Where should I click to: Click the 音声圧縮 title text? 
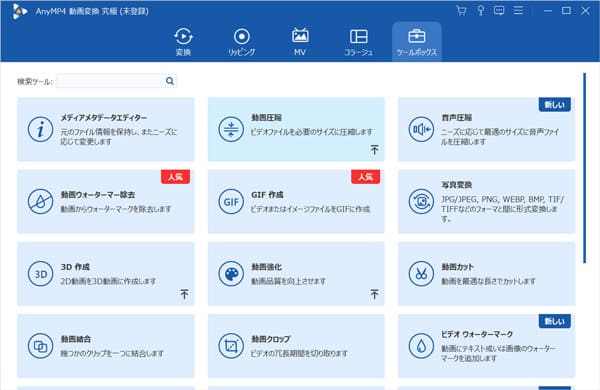[457, 117]
